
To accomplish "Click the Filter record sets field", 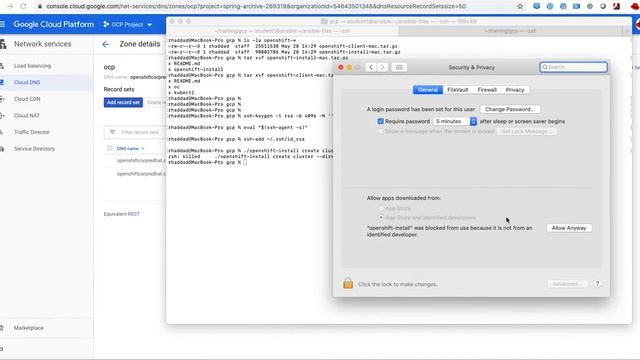I will tap(140, 132).
